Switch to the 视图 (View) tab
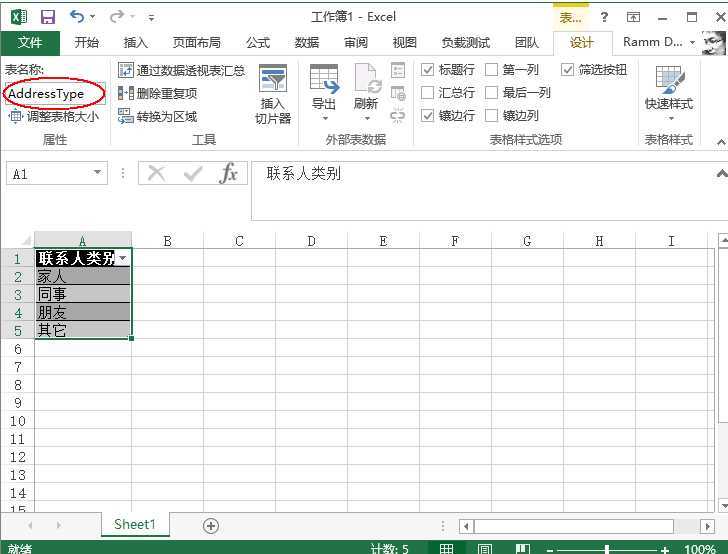Image resolution: width=728 pixels, height=554 pixels. pyautogui.click(x=404, y=43)
